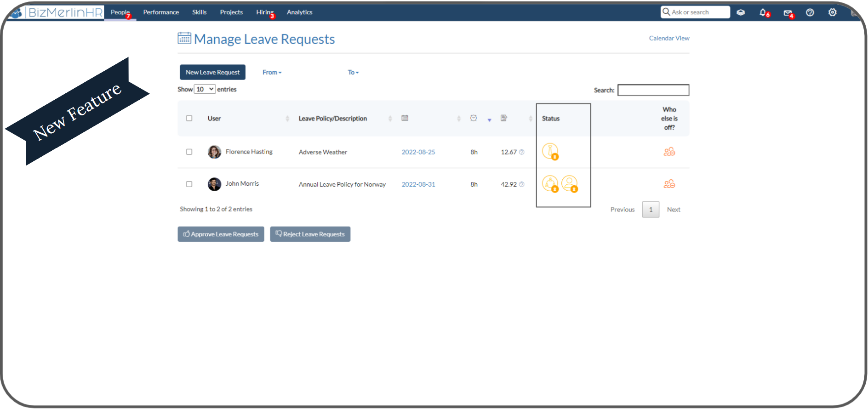This screenshot has height=409, width=868.
Task: Tick the checkbox for Florence Hasting
Action: point(189,152)
